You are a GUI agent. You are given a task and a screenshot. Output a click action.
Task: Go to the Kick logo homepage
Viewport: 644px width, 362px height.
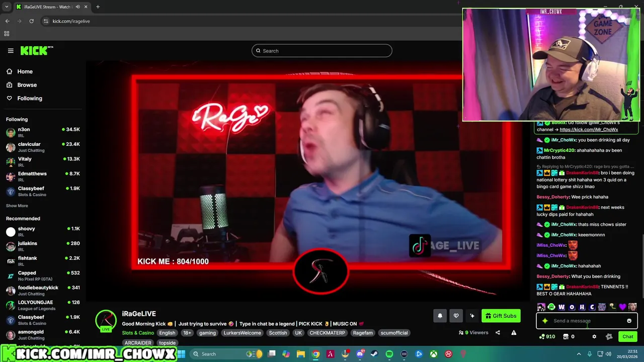[36, 50]
